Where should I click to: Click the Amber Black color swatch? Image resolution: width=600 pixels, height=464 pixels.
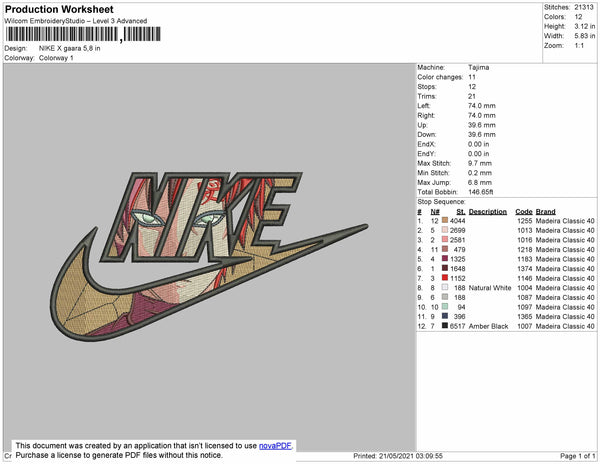[x=445, y=326]
